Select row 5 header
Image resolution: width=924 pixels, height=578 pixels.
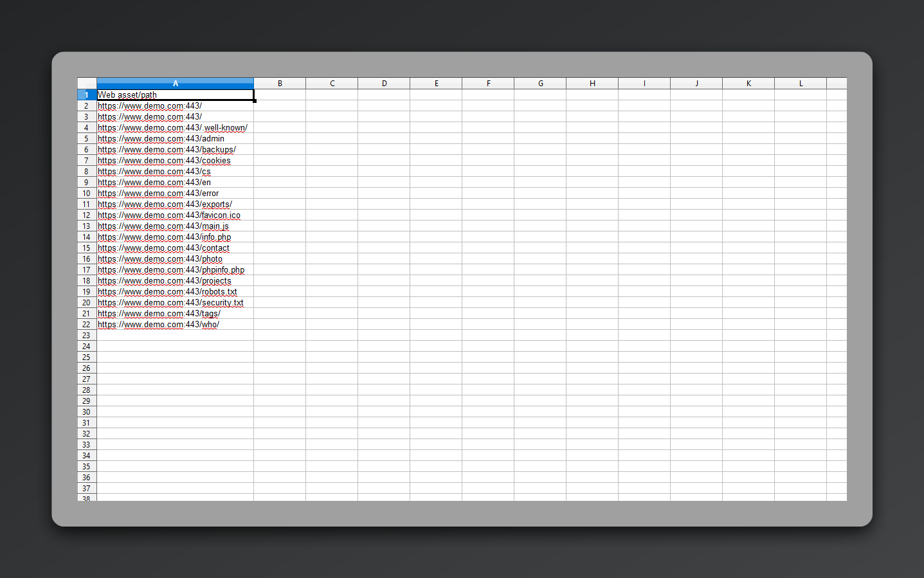86,138
